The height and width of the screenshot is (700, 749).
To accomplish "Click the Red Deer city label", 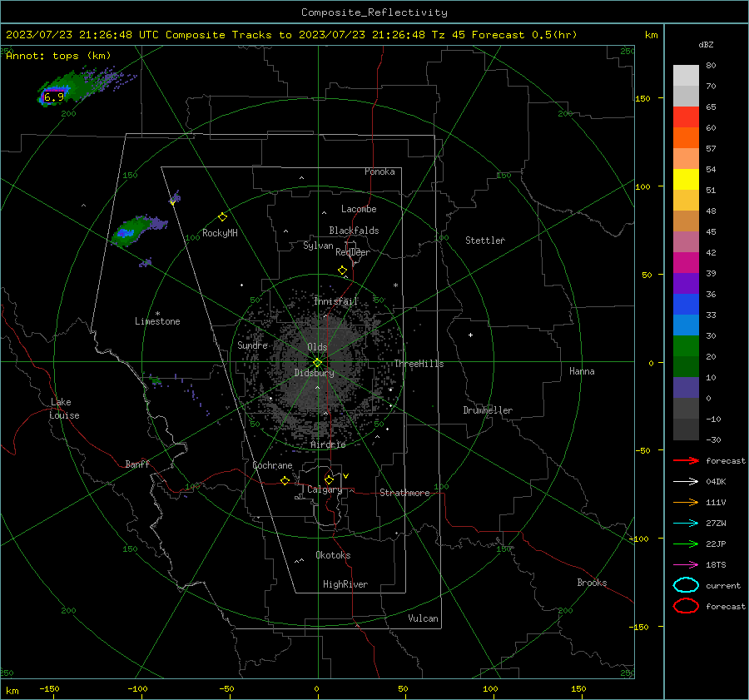I will click(x=353, y=252).
